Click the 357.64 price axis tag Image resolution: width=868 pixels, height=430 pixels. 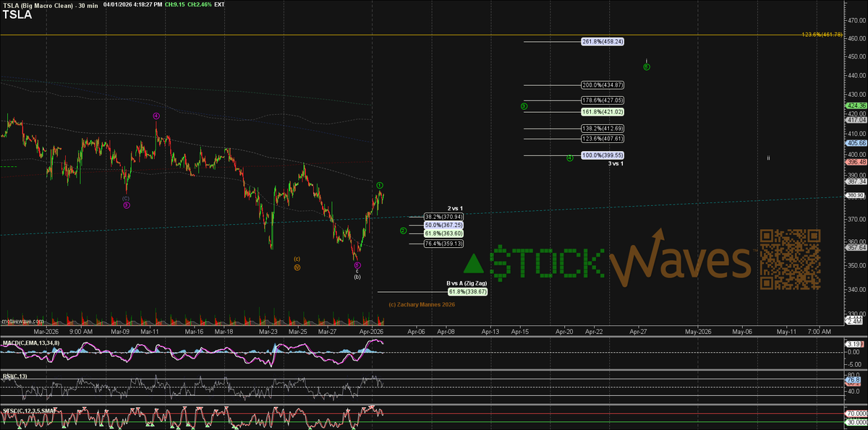[856, 248]
